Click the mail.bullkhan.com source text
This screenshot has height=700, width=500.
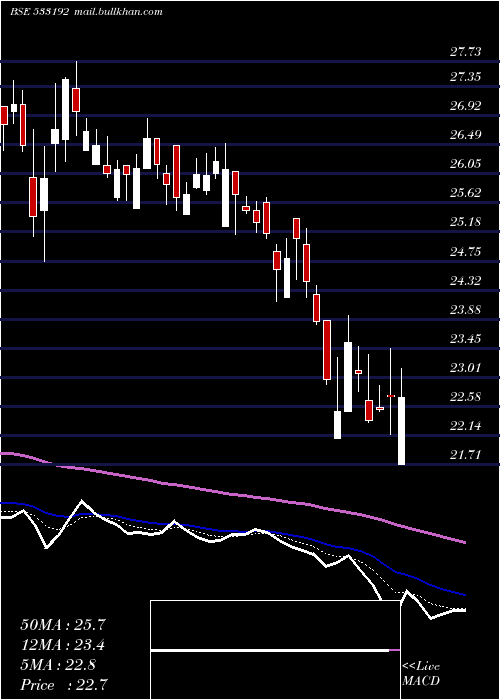click(x=117, y=12)
